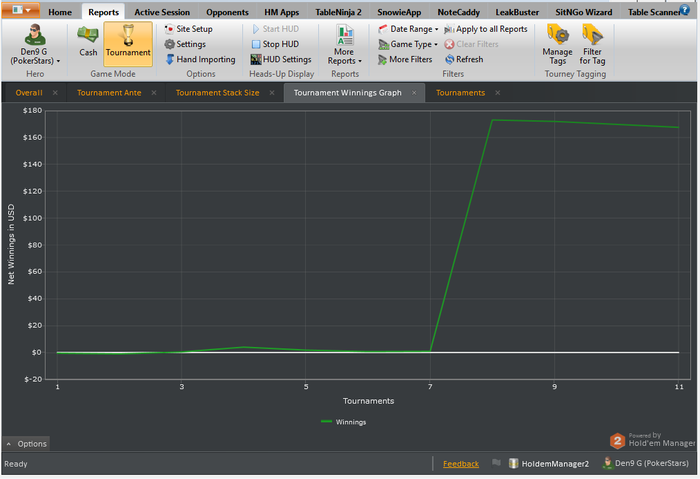Screen dimensions: 700x479
Task: Open the More Reports icon
Action: pyautogui.click(x=345, y=35)
